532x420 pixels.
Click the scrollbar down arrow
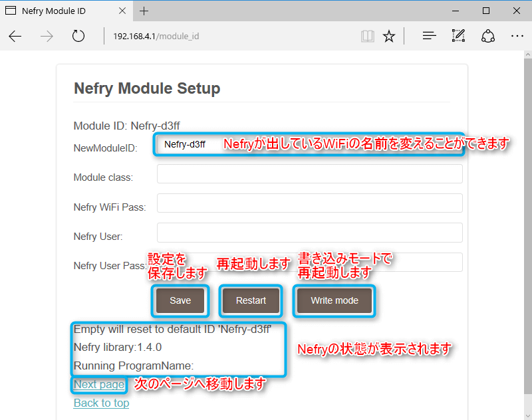527,416
